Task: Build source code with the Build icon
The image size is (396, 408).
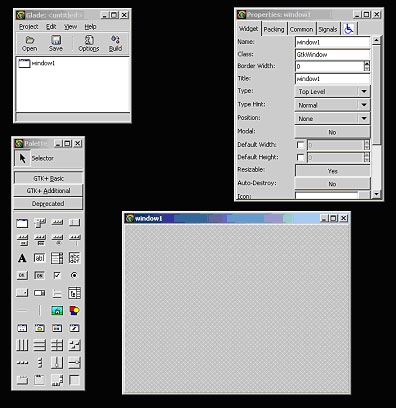Action: click(x=115, y=43)
